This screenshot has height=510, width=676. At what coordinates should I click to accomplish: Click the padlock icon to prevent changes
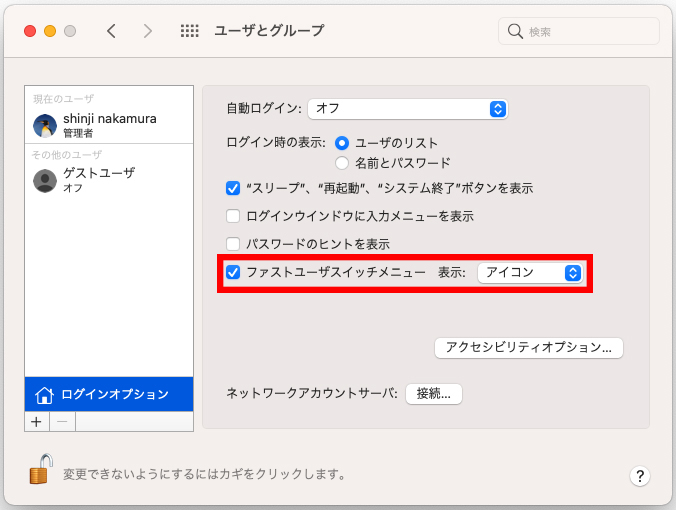coord(41,469)
